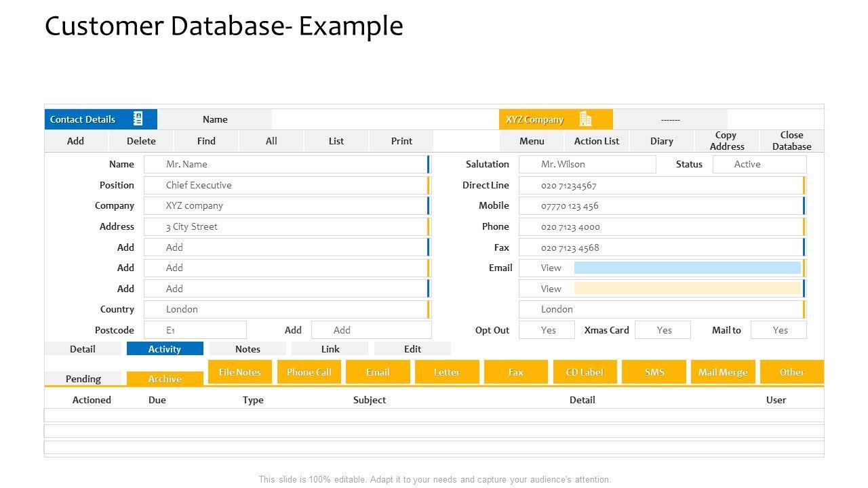Click the Delete button in the toolbar
The height and width of the screenshot is (488, 868).
tap(141, 141)
